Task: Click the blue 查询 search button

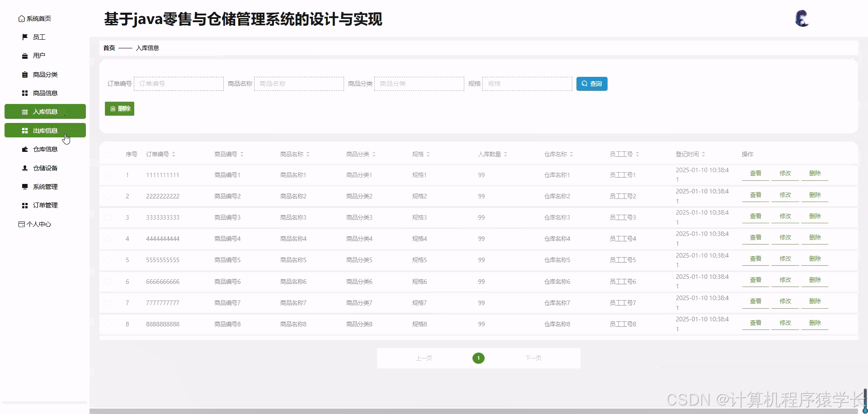Action: (x=592, y=84)
